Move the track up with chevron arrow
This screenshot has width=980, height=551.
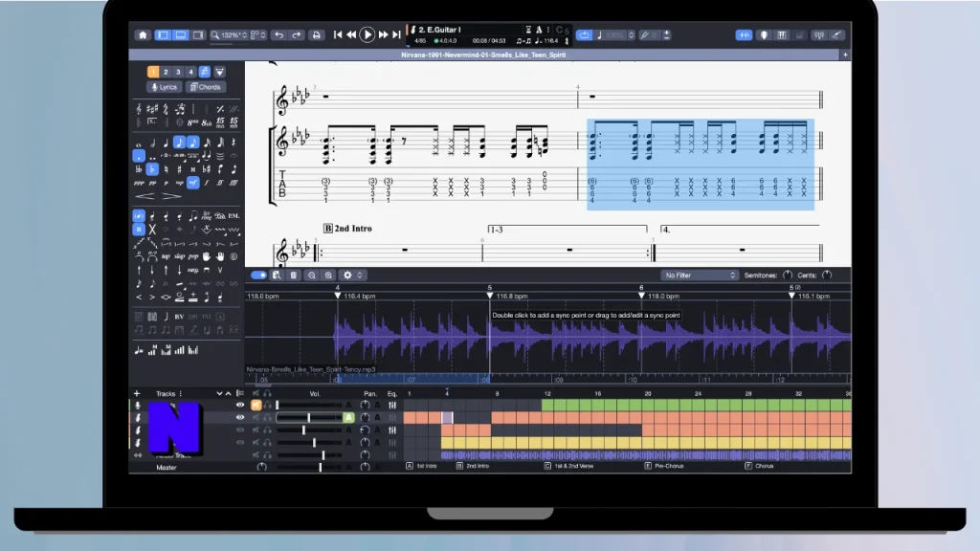click(228, 393)
